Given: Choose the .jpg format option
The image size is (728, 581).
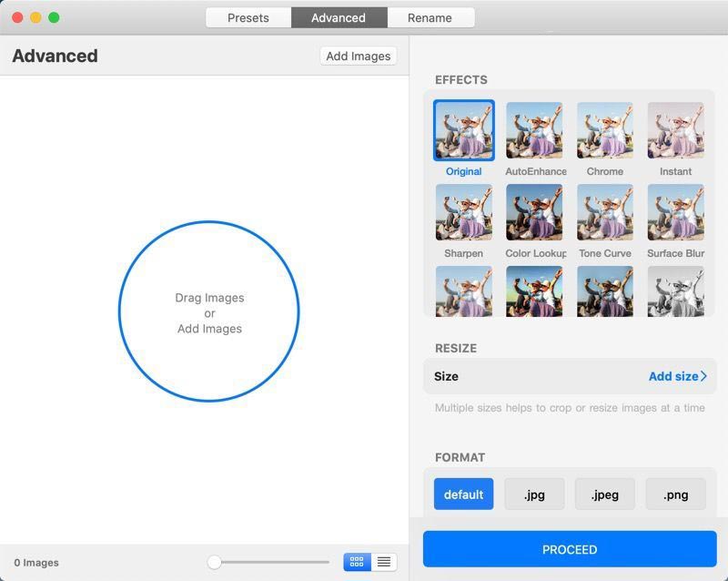Looking at the screenshot, I should pos(534,494).
